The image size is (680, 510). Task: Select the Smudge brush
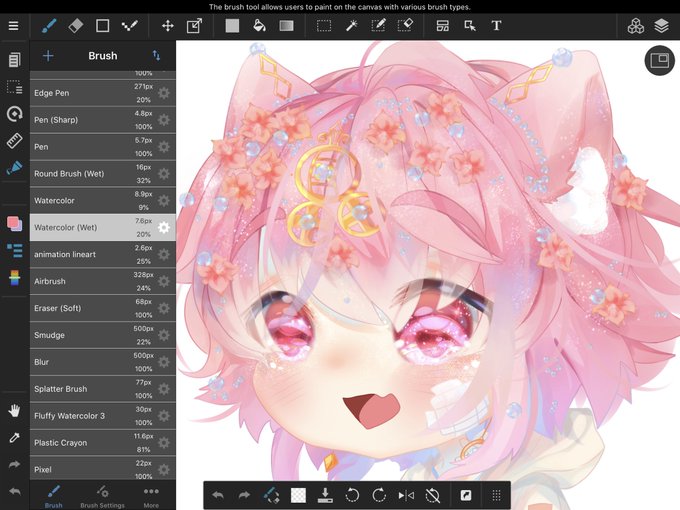point(103,335)
